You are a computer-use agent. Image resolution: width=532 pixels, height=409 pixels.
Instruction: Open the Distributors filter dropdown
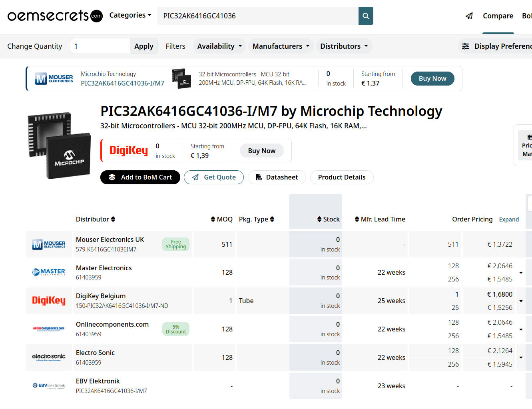coord(344,46)
